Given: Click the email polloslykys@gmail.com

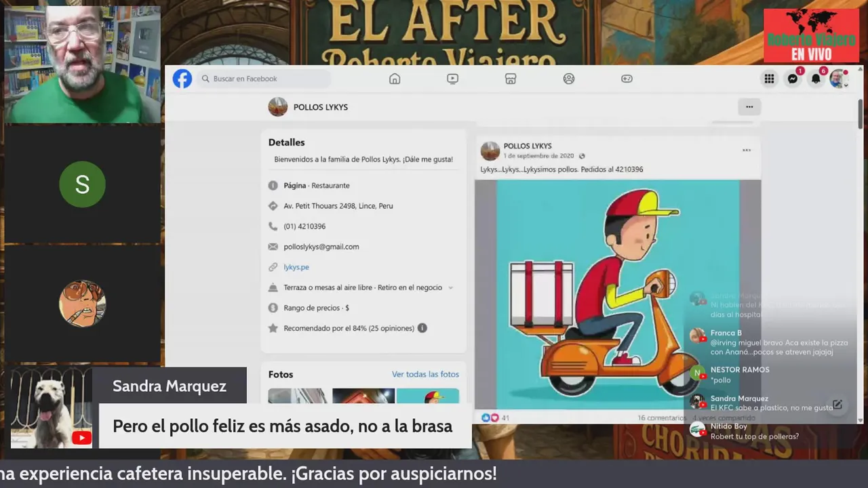Looking at the screenshot, I should [321, 247].
